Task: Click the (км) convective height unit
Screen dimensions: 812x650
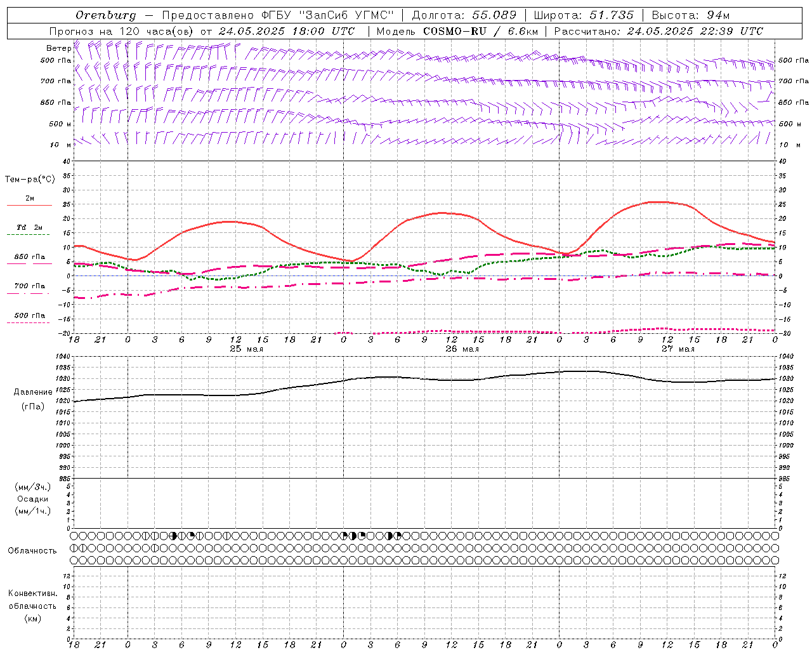Action: pos(32,618)
